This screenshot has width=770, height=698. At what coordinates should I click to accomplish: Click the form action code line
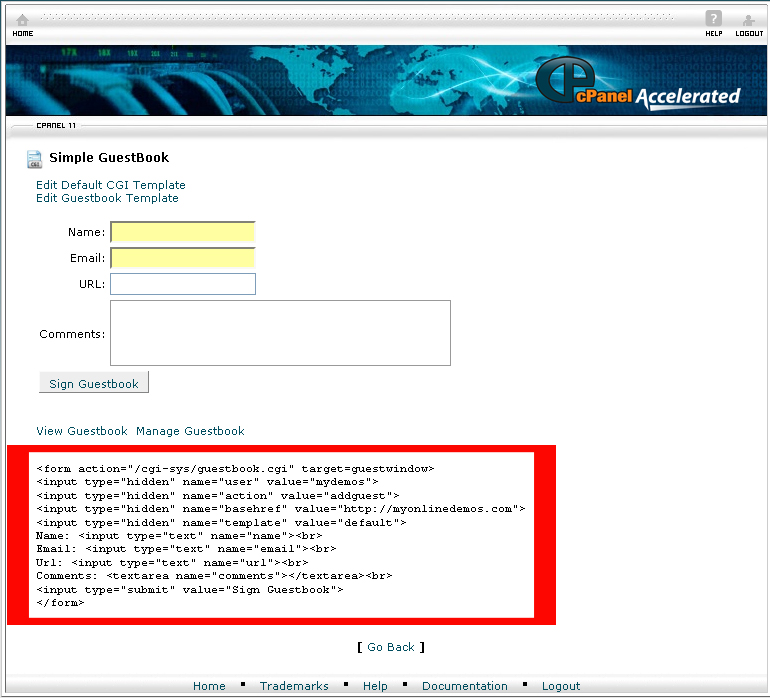235,469
